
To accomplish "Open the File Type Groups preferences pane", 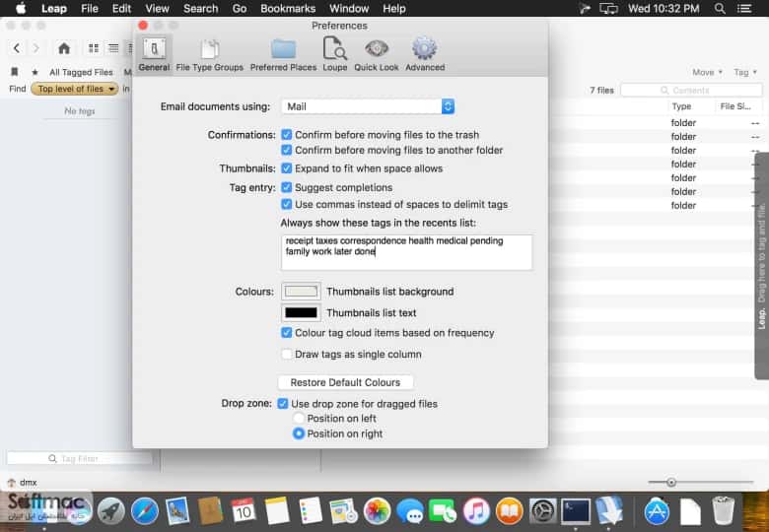I will (x=209, y=55).
